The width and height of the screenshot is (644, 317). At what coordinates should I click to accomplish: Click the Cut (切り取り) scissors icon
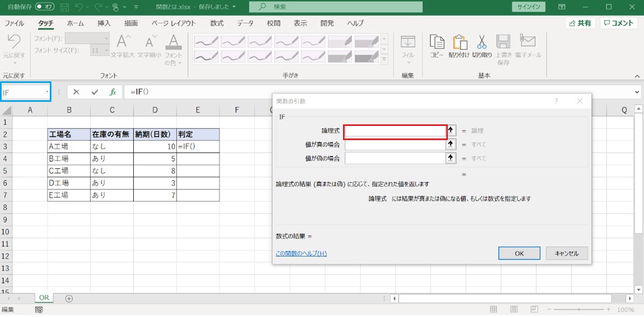click(481, 43)
